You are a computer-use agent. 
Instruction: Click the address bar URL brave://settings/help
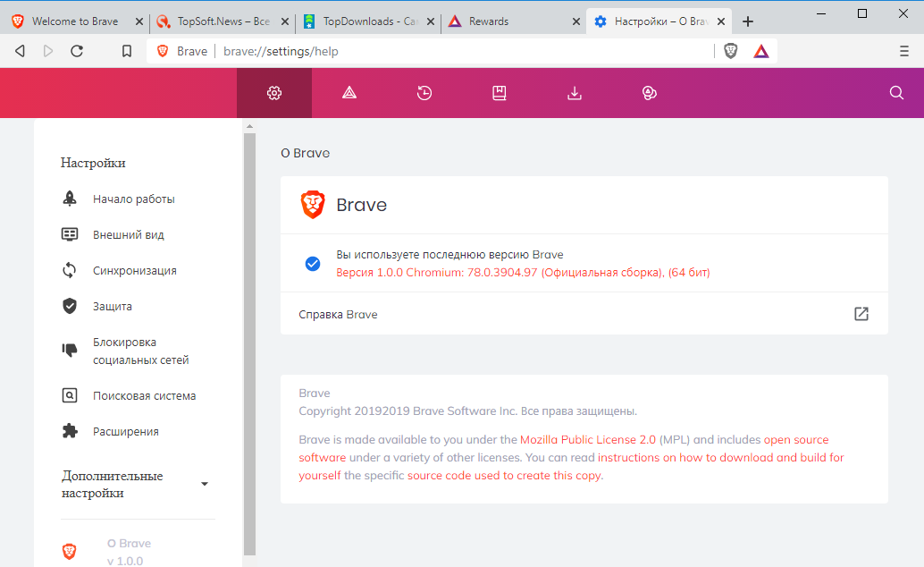[x=281, y=51]
